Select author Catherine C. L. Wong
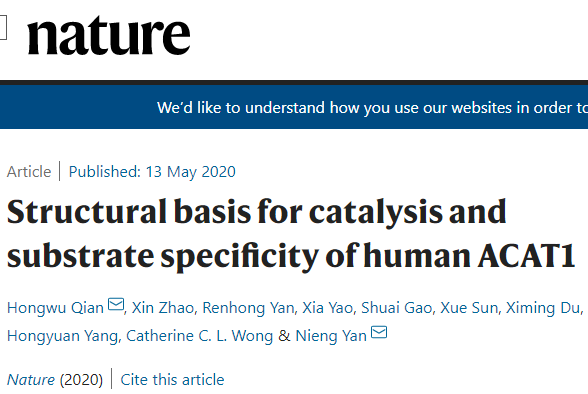This screenshot has width=588, height=394. [200, 336]
